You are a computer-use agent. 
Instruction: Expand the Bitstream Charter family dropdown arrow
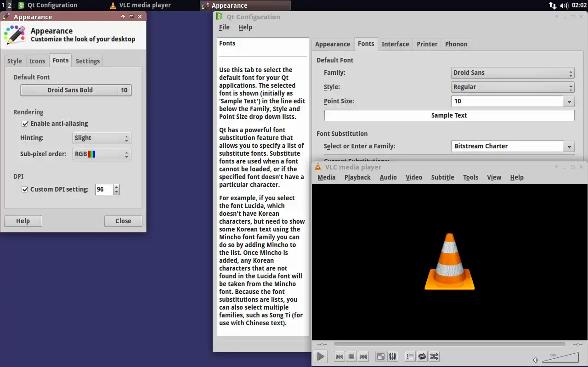[x=569, y=146]
